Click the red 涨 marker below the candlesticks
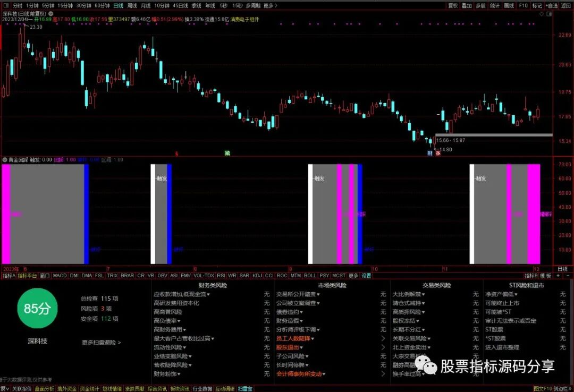Viewport: 574px width, 392px height. pyautogui.click(x=438, y=153)
